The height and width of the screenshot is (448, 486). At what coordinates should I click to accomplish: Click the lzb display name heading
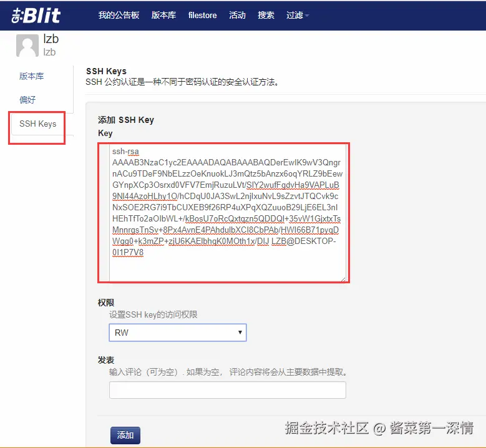[x=51, y=39]
